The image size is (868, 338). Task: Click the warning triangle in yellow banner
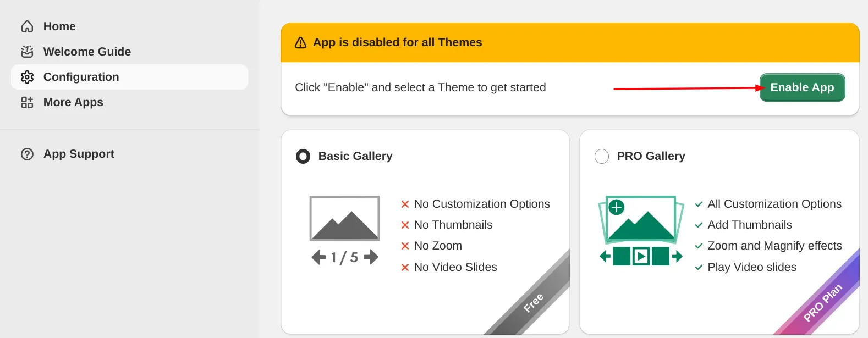click(x=300, y=42)
